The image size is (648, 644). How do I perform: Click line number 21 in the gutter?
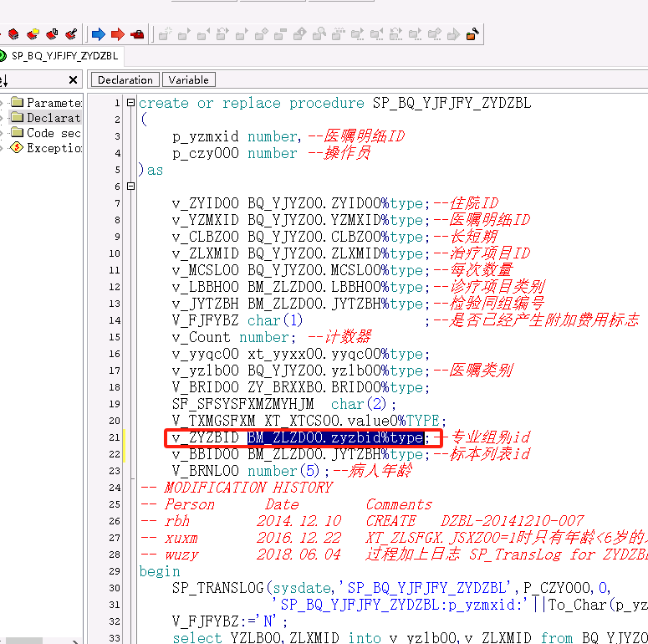point(115,437)
